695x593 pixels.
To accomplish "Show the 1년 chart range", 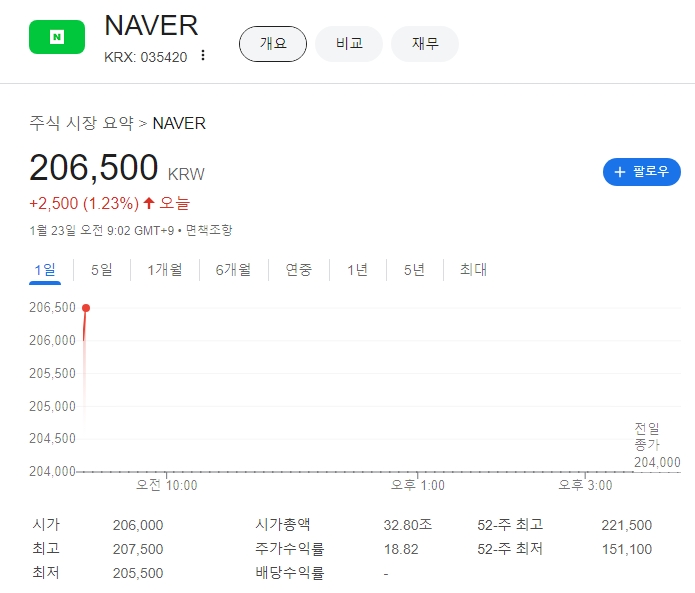I will point(357,269).
